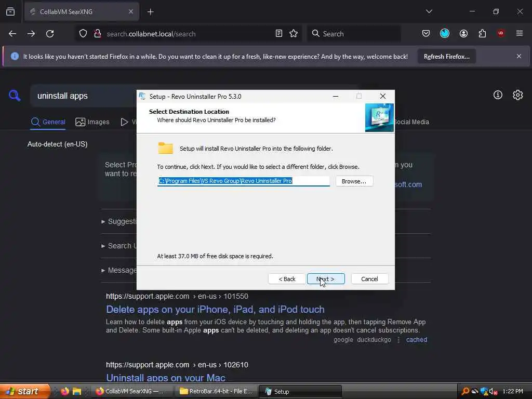Screen dimensions: 532x399
Task: Open the Windows start button
Action: [x=25, y=391]
